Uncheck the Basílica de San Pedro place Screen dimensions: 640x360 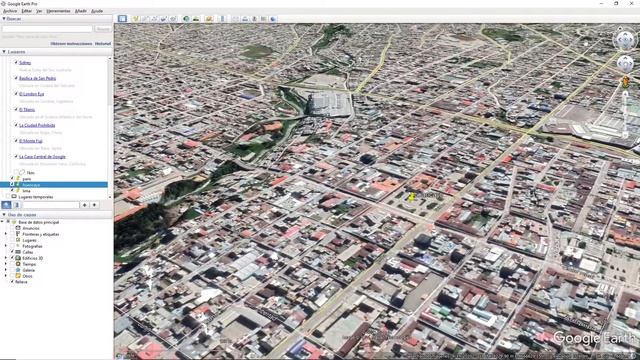pos(16,78)
